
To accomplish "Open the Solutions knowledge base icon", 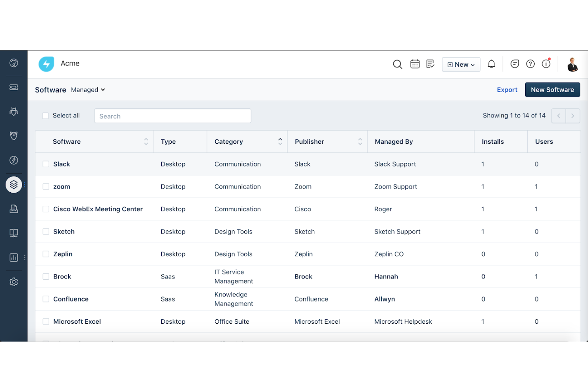I will (x=14, y=233).
